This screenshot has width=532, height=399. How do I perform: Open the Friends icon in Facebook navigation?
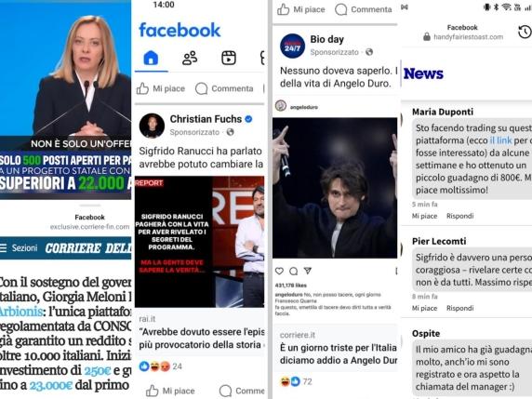[190, 58]
